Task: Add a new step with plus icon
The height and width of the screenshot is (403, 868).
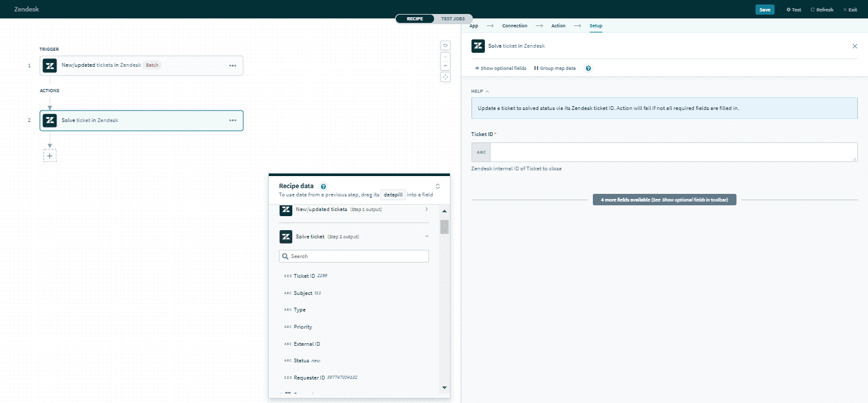Action: [50, 155]
